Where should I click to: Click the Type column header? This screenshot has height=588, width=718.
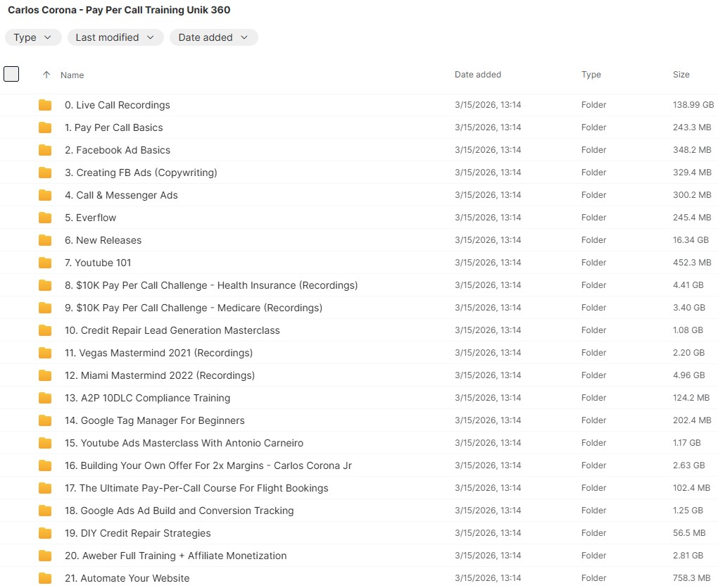pyautogui.click(x=591, y=75)
